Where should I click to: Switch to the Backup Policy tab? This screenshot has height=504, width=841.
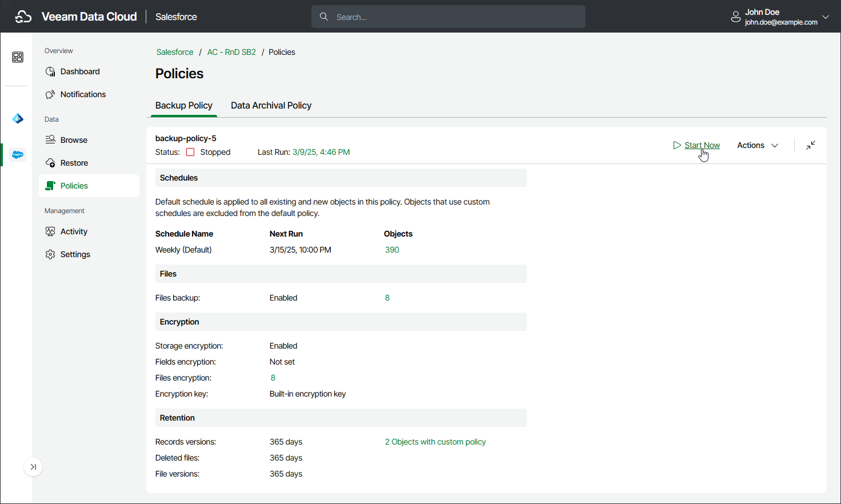click(184, 105)
